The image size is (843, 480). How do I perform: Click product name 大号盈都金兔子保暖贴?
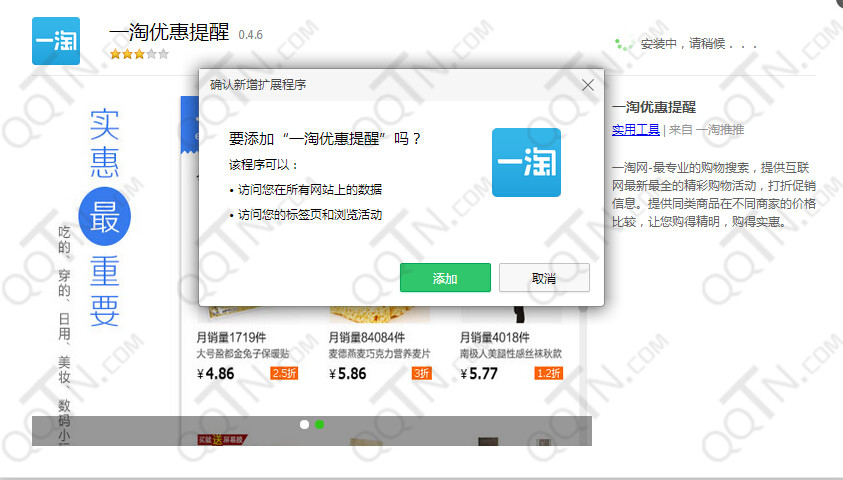[x=243, y=354]
